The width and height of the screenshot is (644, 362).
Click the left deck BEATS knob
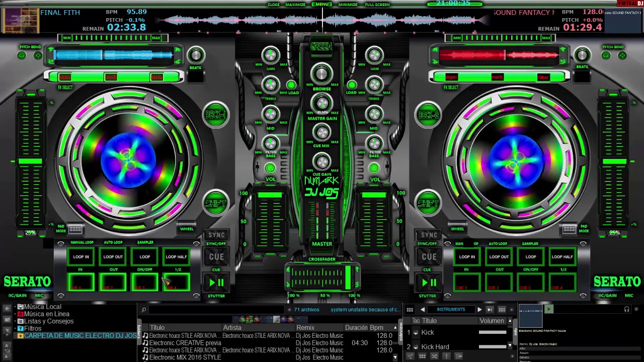(195, 55)
